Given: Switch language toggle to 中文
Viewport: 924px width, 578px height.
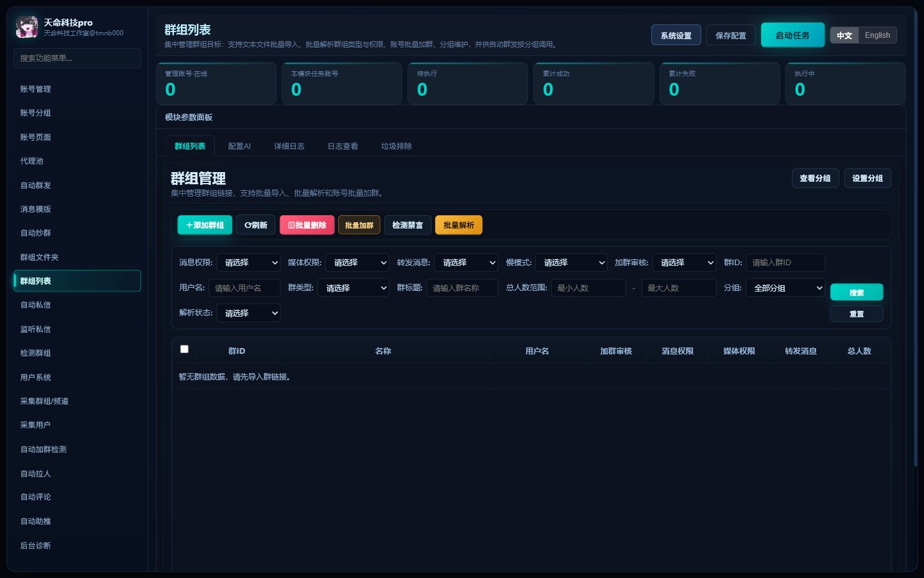Looking at the screenshot, I should [x=844, y=35].
